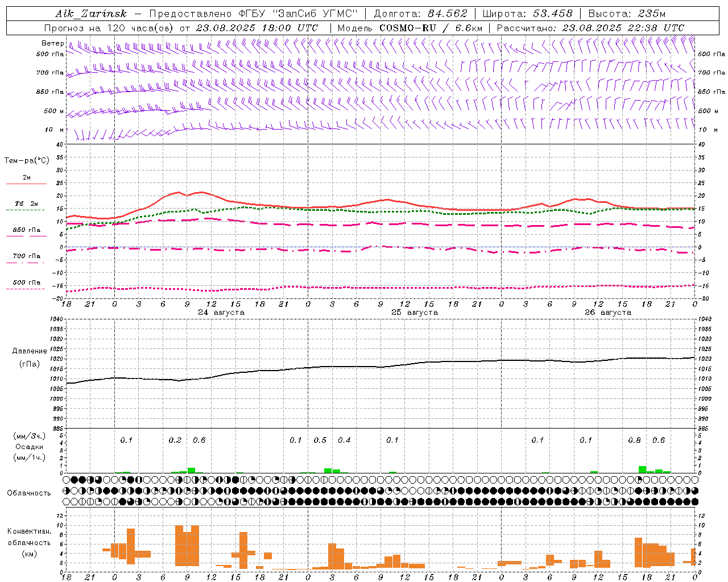Click the 'Долгота: 84.562' value
The height and width of the screenshot is (582, 728).
(x=420, y=14)
